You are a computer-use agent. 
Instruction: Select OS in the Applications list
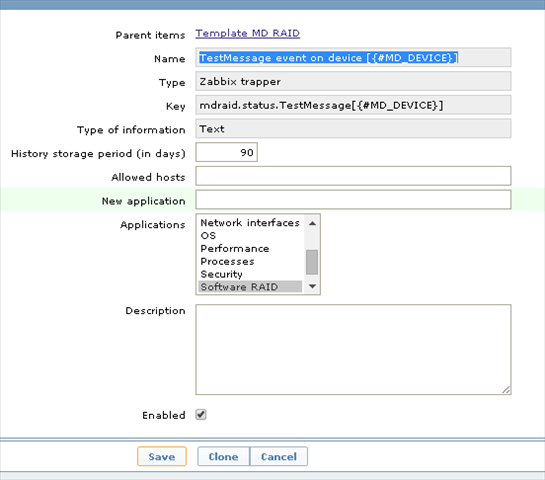click(250, 235)
